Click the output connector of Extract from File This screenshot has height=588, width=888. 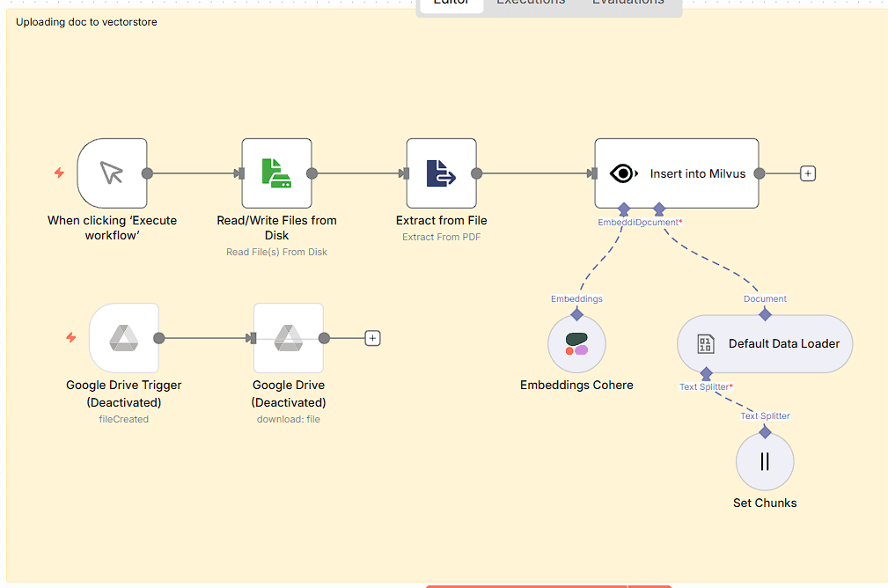477,173
